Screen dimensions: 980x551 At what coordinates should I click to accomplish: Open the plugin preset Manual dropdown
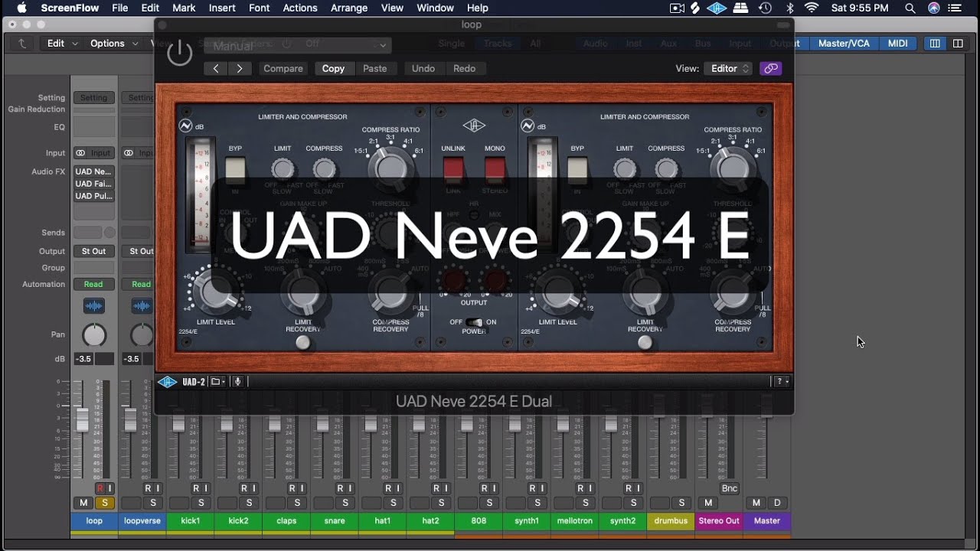point(298,45)
